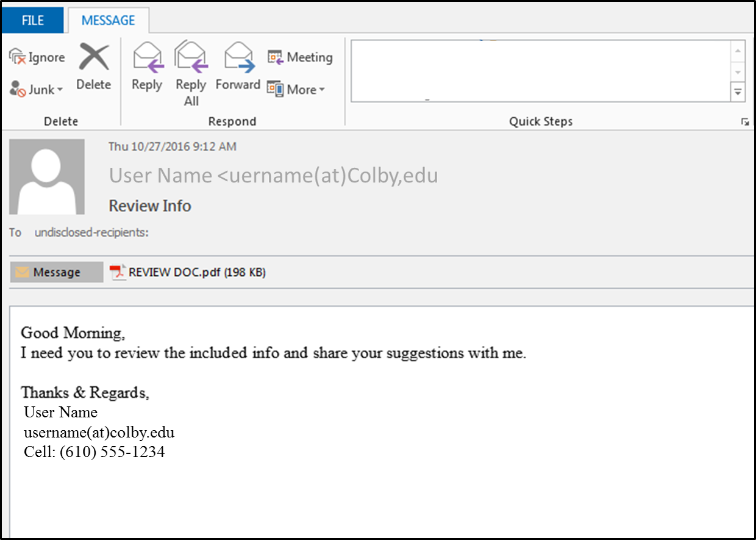
Task: Delete the message with the X icon
Action: pyautogui.click(x=93, y=67)
